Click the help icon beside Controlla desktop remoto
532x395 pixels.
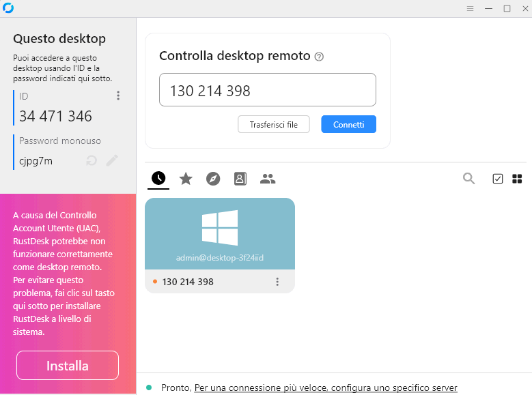click(x=319, y=57)
